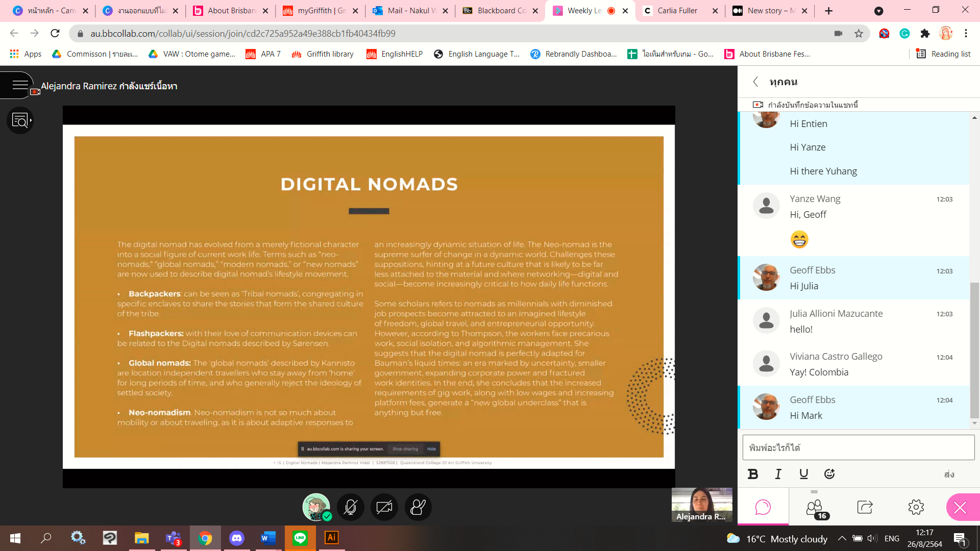
Task: Open the chat panel tab
Action: [763, 507]
